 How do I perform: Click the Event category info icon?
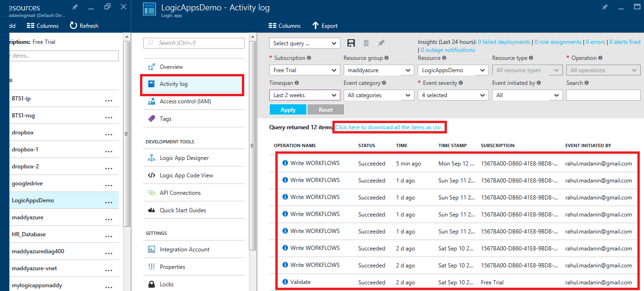[384, 83]
